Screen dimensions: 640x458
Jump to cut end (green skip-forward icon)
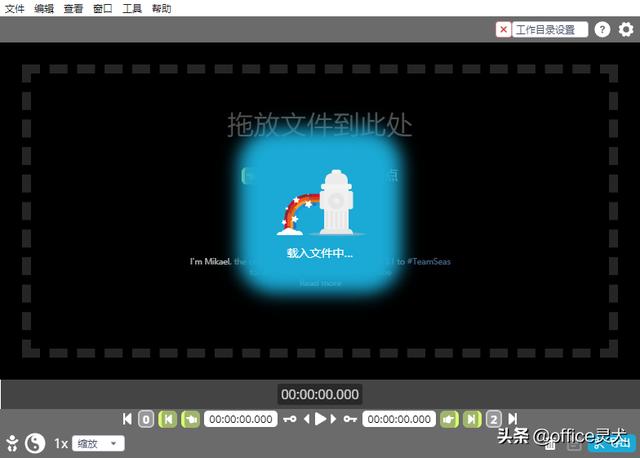tap(472, 419)
